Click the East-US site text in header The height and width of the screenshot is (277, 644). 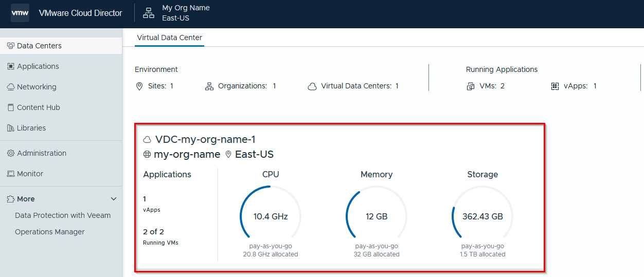[x=176, y=18]
